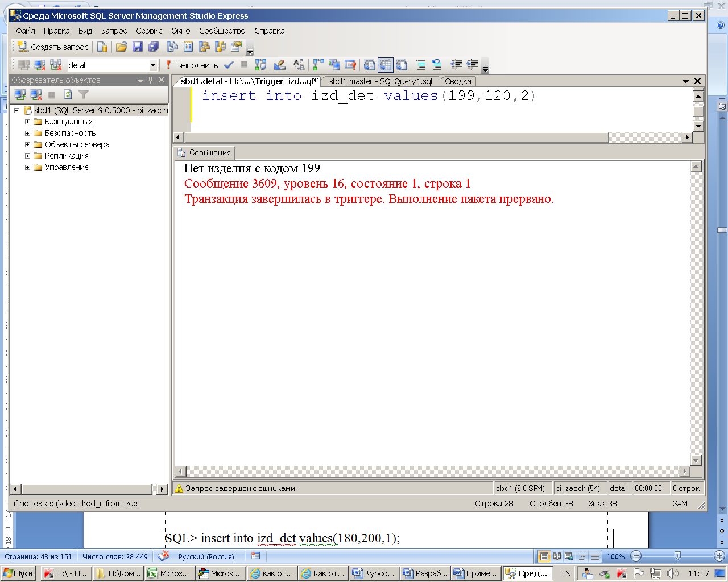
Task: Display the estimated execution plan icon
Action: coord(260,65)
